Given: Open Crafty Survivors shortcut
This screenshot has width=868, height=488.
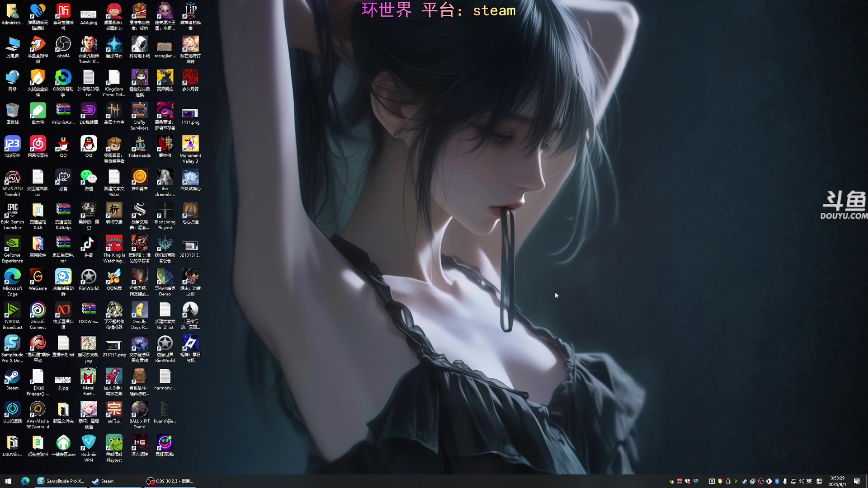Looking at the screenshot, I should [x=139, y=117].
